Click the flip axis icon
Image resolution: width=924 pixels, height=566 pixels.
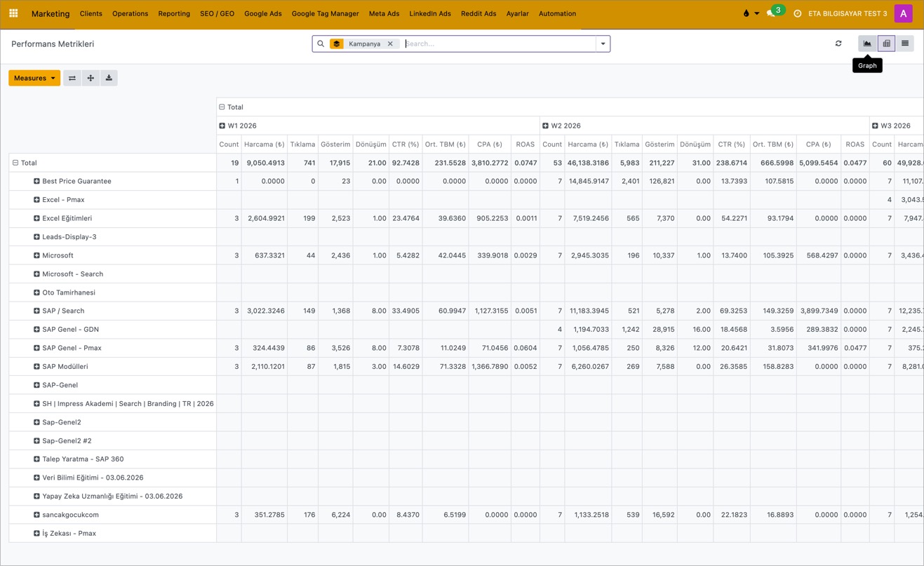tap(72, 78)
